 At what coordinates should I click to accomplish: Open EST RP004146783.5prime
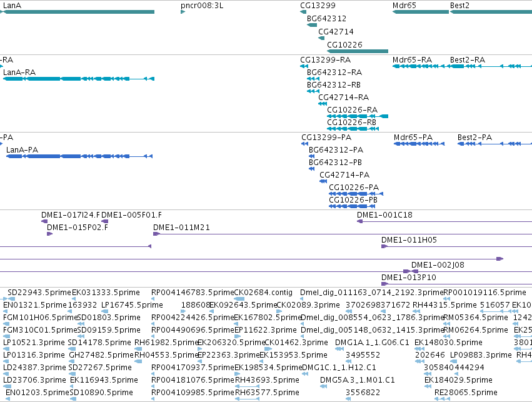(193, 293)
